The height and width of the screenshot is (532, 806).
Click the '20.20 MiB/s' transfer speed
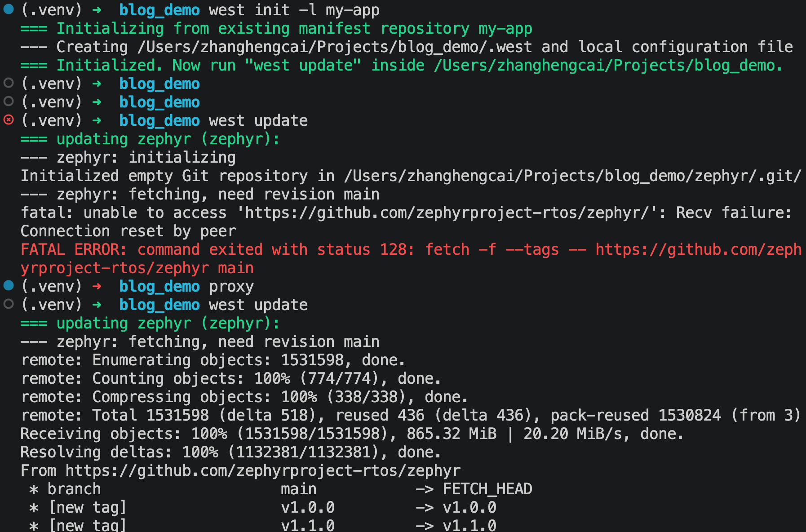[x=573, y=434]
